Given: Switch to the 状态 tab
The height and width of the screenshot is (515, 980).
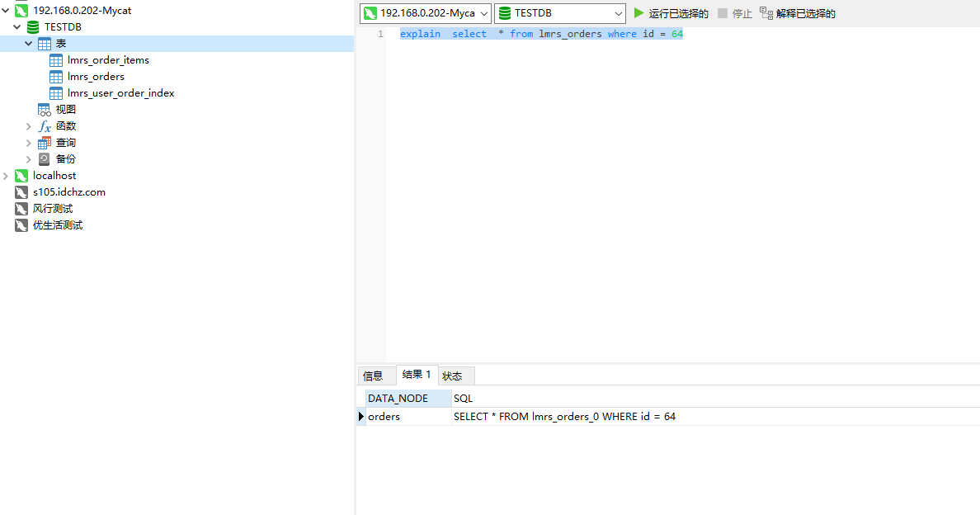Looking at the screenshot, I should [x=452, y=376].
